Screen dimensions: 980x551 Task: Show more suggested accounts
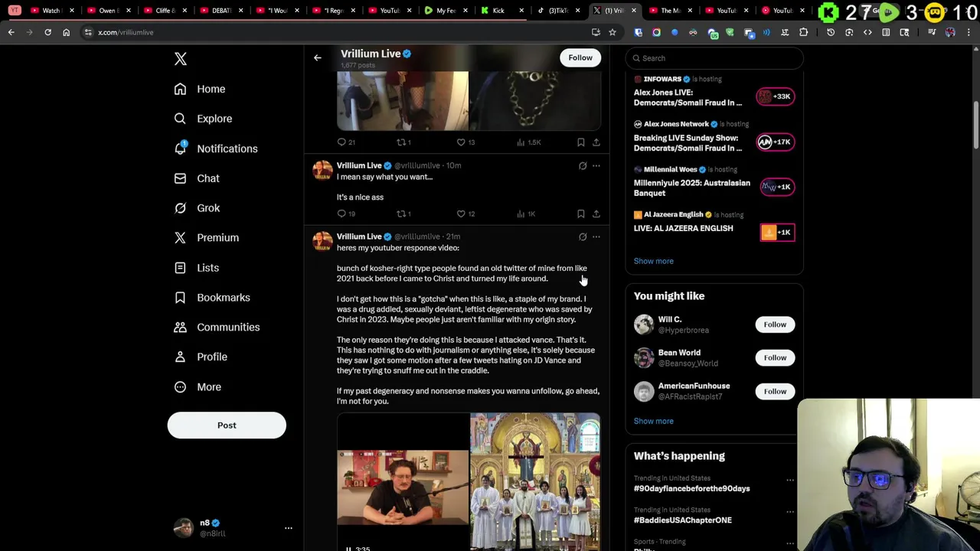point(653,421)
